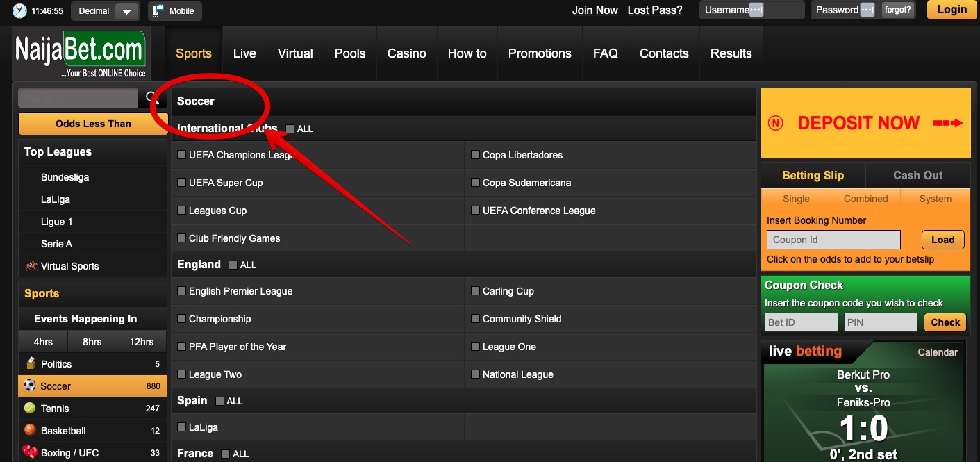Select Basketball in the Sports list

(93, 431)
